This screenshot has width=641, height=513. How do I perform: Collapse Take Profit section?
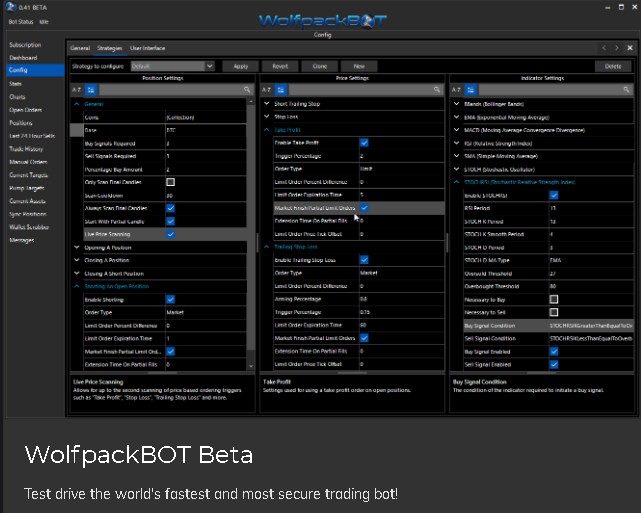coord(267,130)
